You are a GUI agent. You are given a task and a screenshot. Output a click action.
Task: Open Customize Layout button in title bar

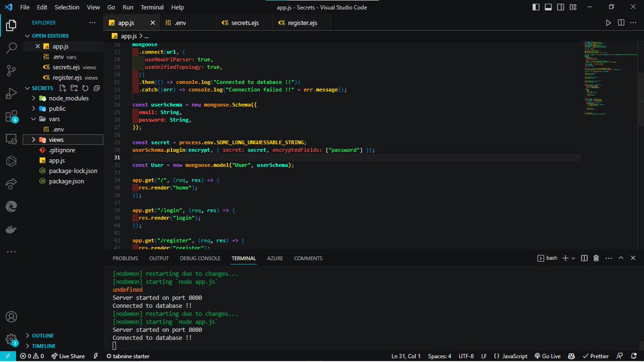coord(573,7)
